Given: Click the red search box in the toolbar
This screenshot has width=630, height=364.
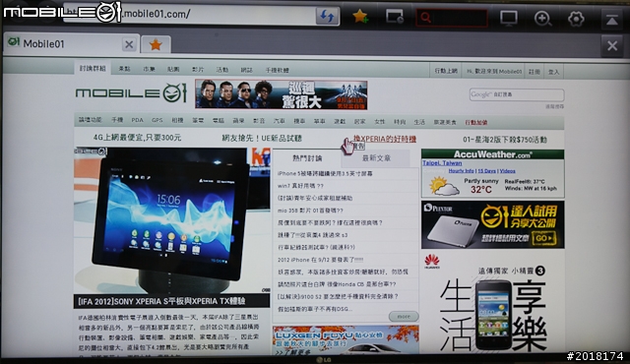Looking at the screenshot, I should tap(452, 18).
